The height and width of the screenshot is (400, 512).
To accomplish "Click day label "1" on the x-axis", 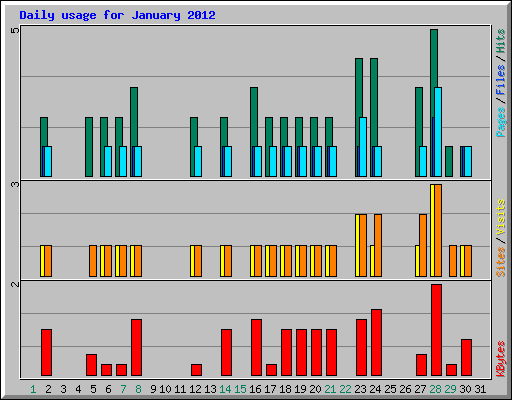I will pyautogui.click(x=33, y=389).
